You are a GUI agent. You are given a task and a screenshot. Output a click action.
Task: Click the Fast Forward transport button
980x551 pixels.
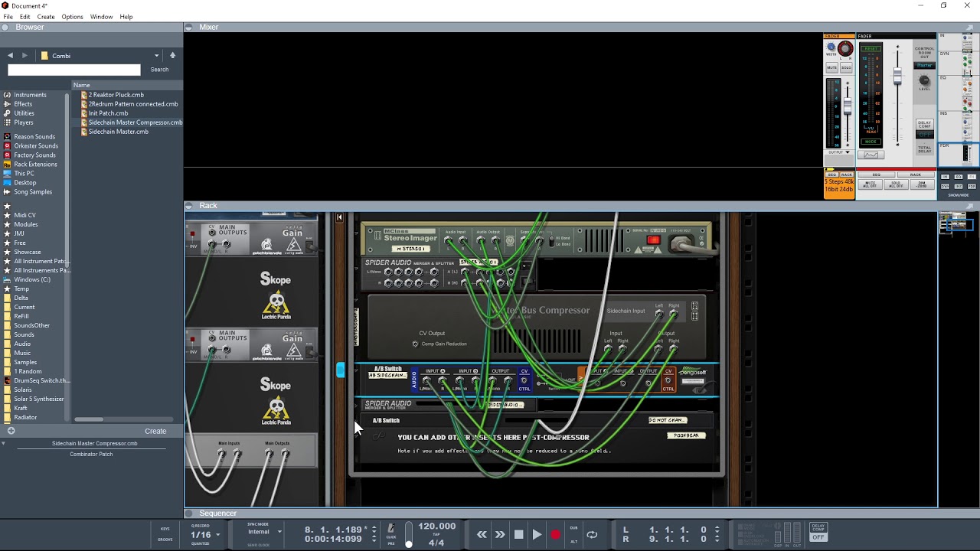[x=500, y=535]
